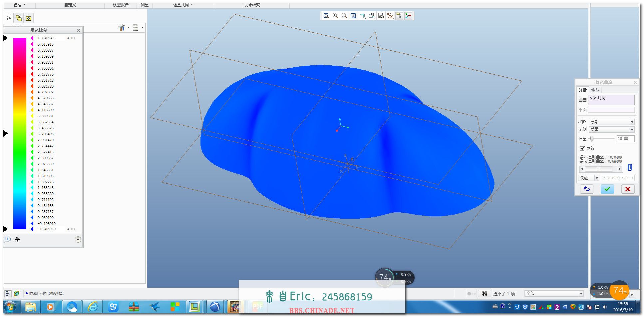Click the Zoom Out magnifier icon
This screenshot has height=317, width=644.
[x=344, y=16]
